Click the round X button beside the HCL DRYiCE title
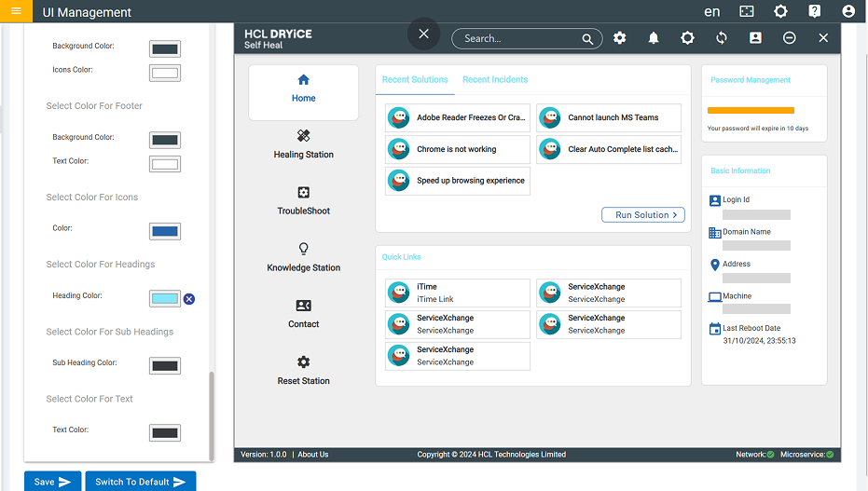The height and width of the screenshot is (491, 868). click(423, 34)
